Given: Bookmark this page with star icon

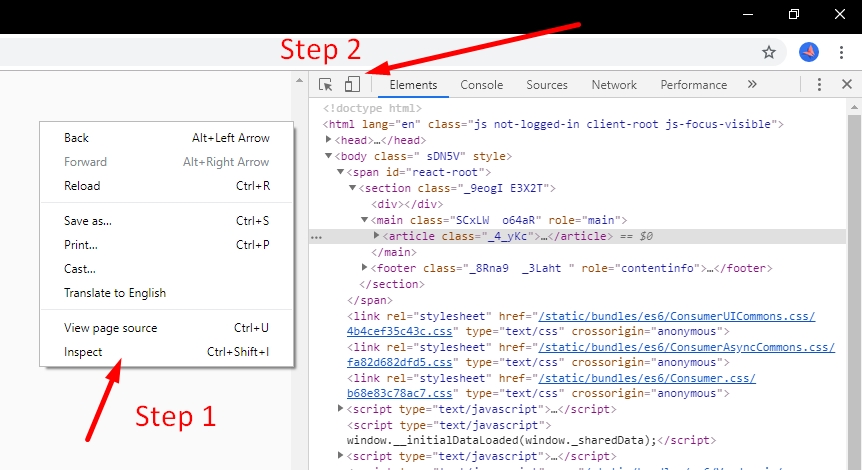Looking at the screenshot, I should point(769,52).
